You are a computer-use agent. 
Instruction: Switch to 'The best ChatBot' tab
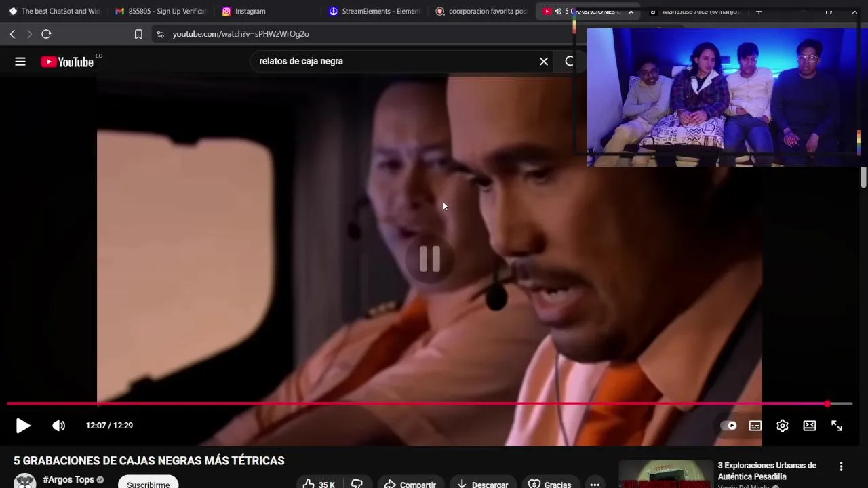(x=55, y=12)
